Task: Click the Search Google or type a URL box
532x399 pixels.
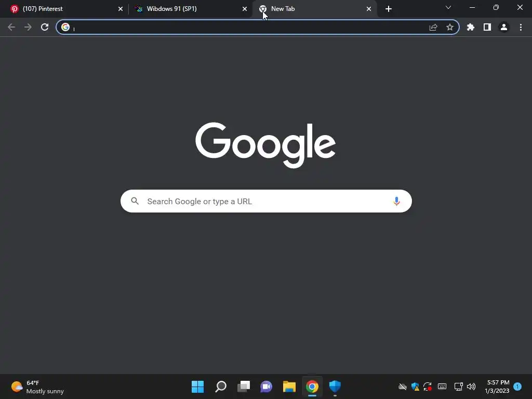Action: click(266, 201)
